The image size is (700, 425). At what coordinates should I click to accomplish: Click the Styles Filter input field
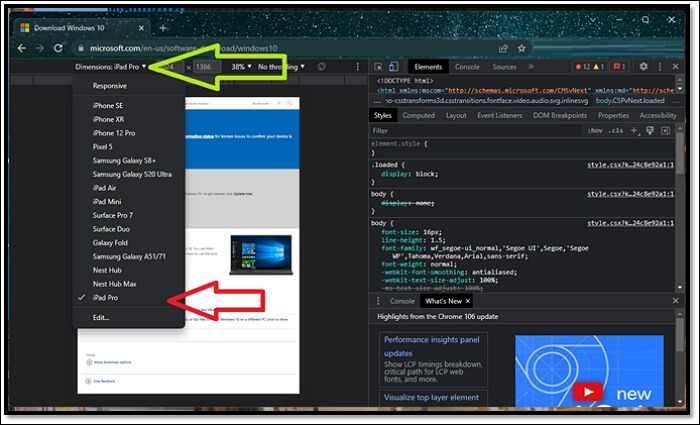[x=475, y=130]
